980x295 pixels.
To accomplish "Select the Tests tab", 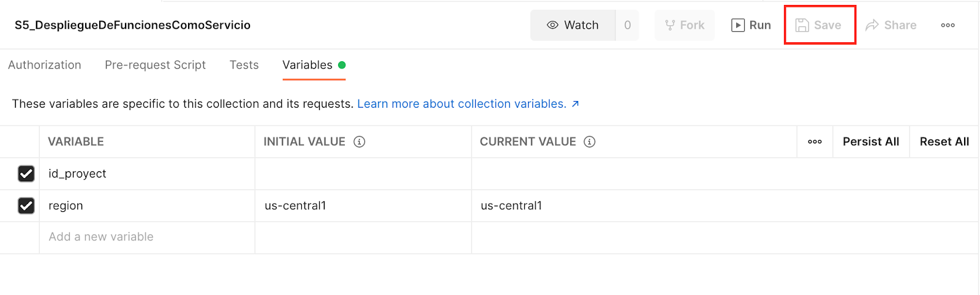I will (x=244, y=65).
